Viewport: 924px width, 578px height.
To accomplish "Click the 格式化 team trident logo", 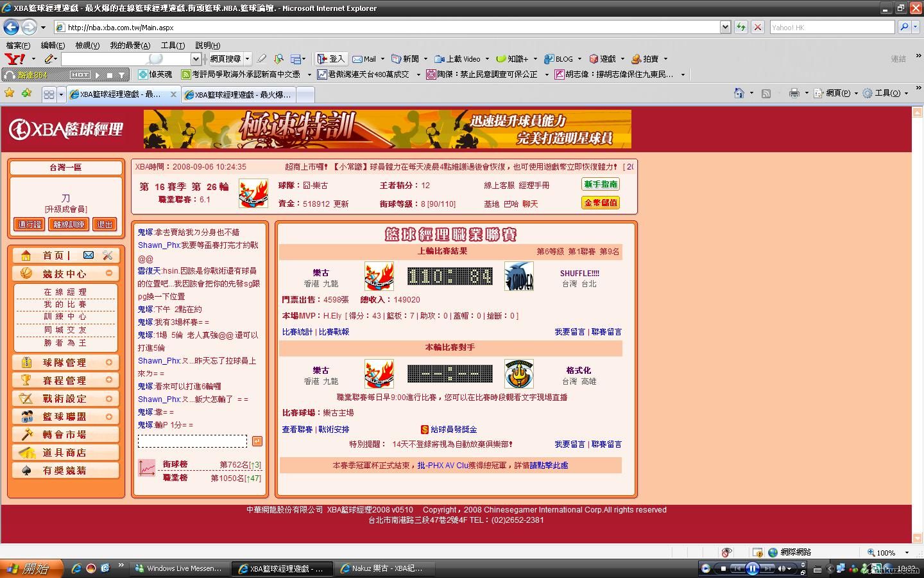I will pos(518,374).
